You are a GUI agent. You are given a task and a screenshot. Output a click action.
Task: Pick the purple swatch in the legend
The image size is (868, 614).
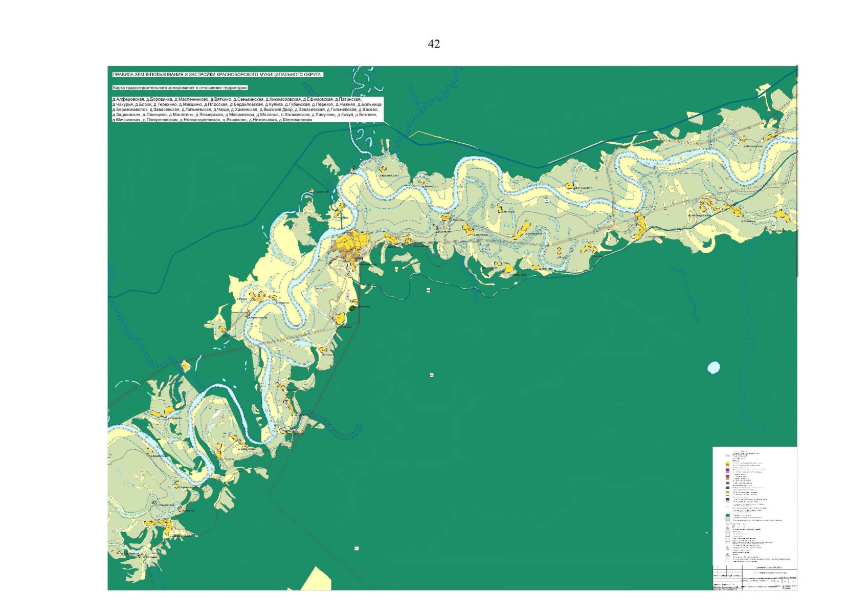pyautogui.click(x=727, y=470)
